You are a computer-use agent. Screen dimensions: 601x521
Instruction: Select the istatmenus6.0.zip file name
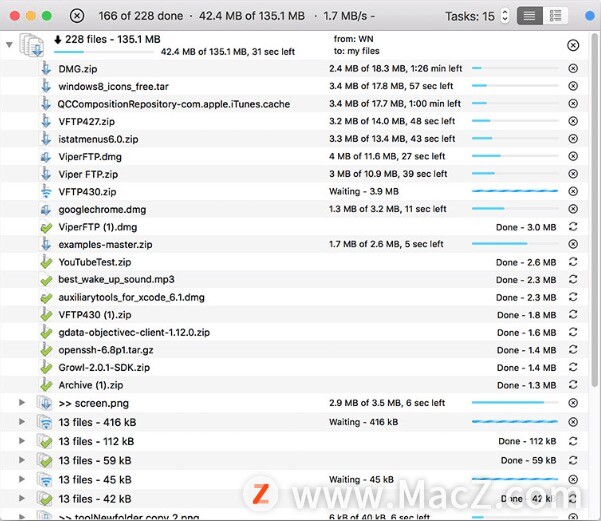(98, 139)
